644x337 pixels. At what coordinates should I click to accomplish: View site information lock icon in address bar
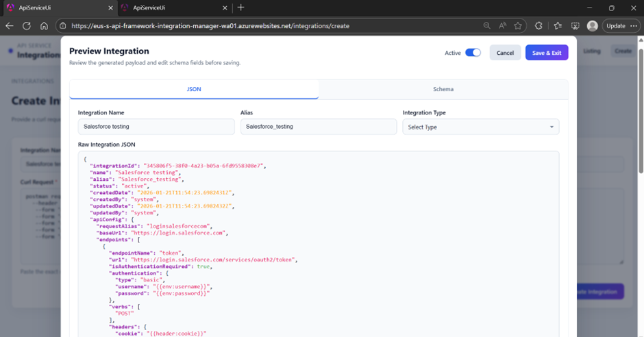pos(63,26)
